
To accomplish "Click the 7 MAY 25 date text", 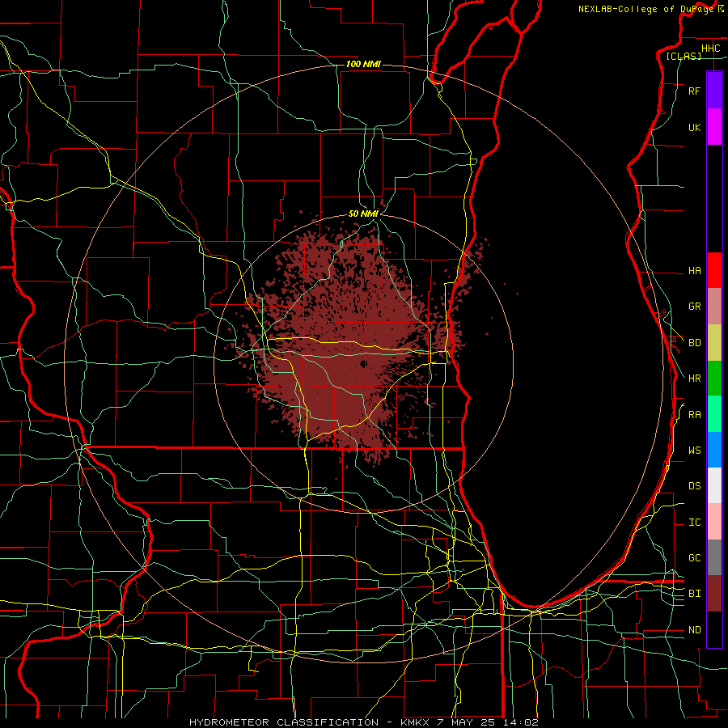I will point(468,722).
